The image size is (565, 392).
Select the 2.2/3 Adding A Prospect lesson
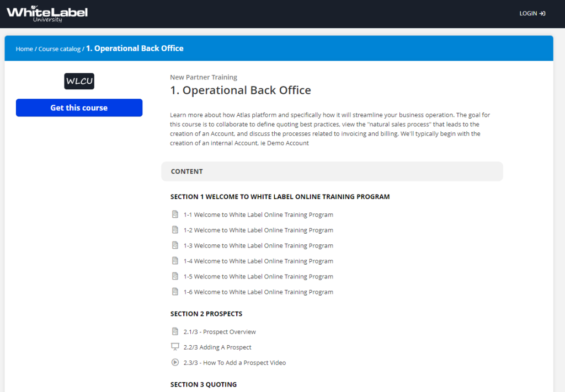click(217, 347)
